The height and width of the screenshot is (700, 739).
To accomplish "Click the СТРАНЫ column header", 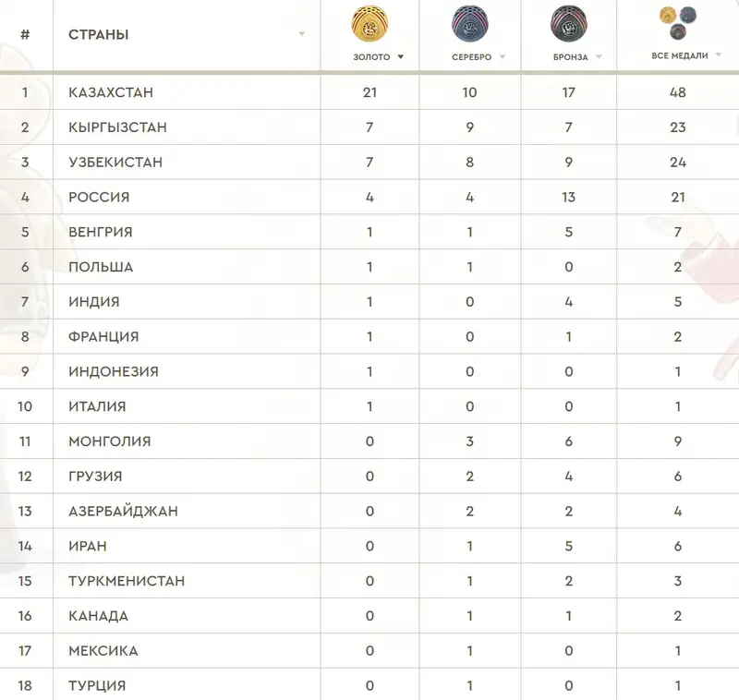I will [x=99, y=35].
